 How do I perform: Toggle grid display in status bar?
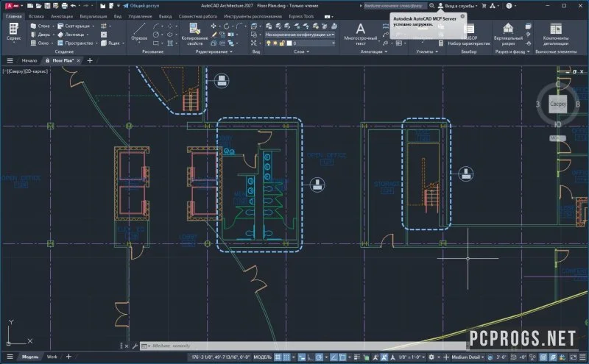tap(278, 357)
